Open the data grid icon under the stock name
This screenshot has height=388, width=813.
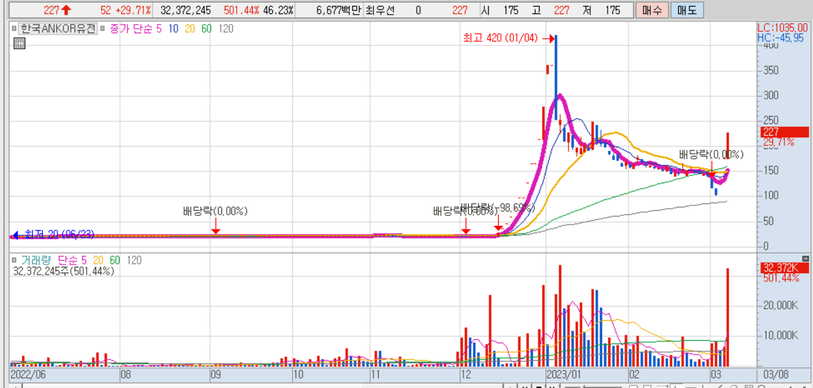click(x=19, y=44)
